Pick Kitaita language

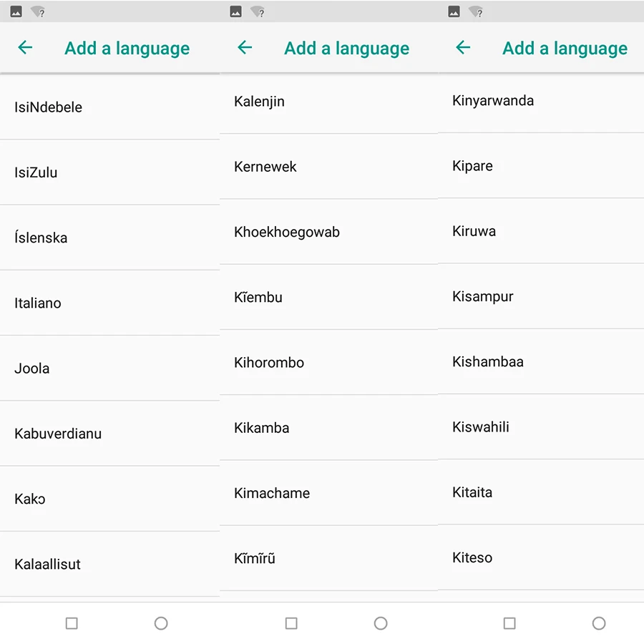click(x=541, y=492)
